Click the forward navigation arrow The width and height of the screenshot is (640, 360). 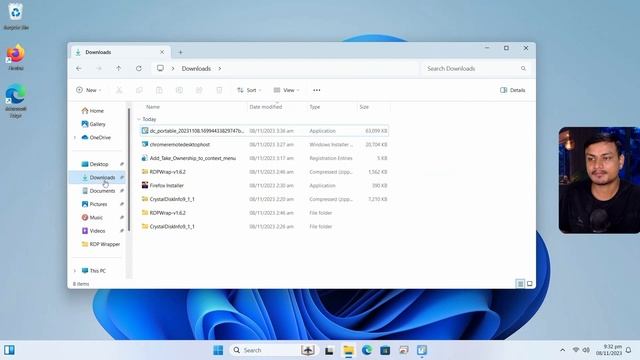99,69
